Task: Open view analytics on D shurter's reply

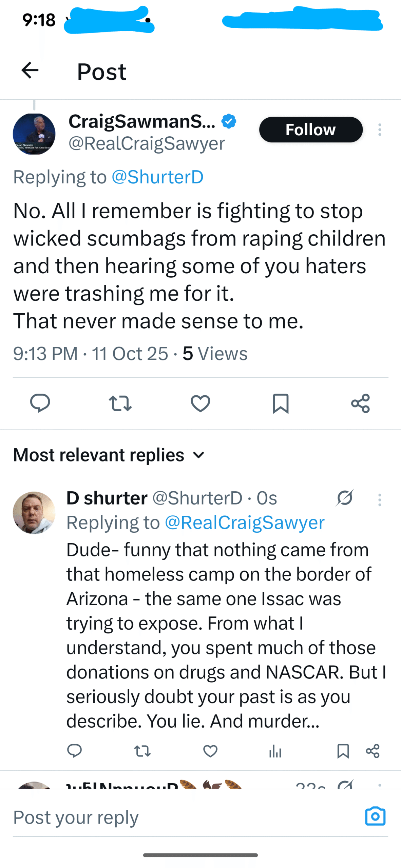Action: (x=275, y=751)
